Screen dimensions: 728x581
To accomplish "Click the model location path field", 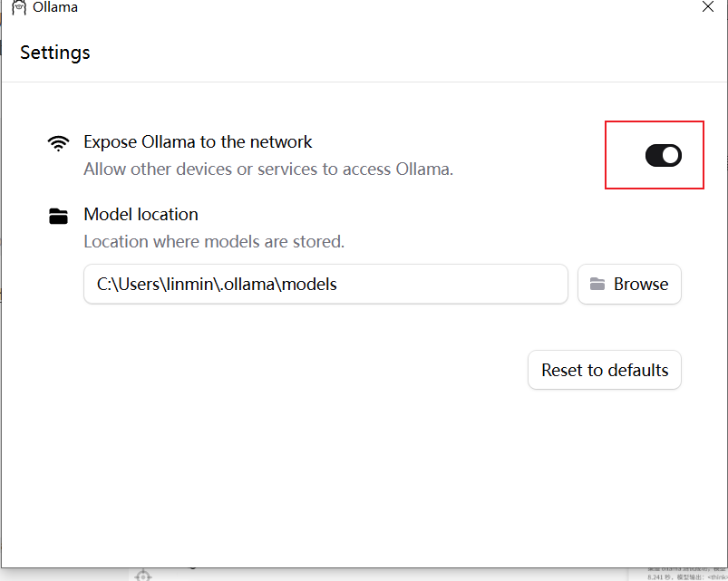I will (325, 284).
